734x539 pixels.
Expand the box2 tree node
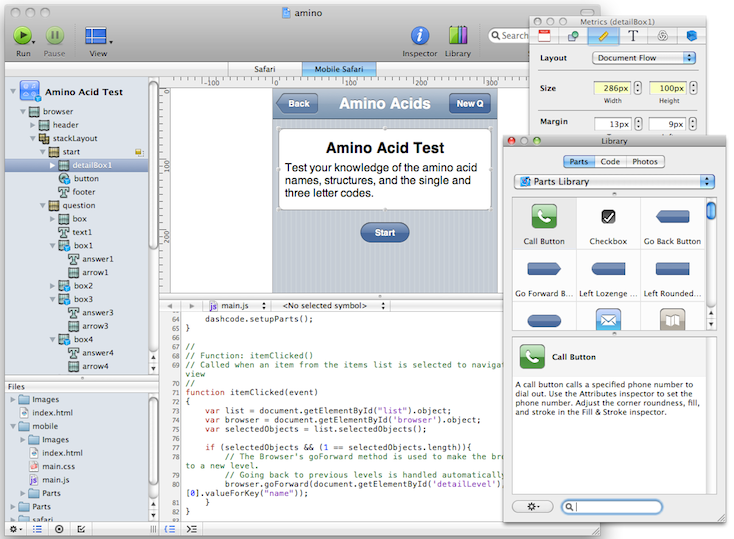pyautogui.click(x=52, y=286)
